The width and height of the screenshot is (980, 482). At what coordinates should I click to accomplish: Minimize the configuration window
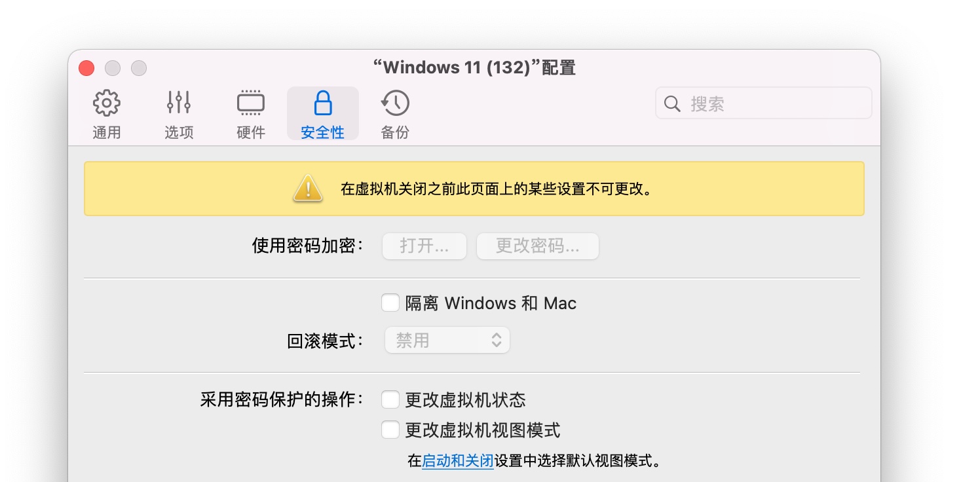[113, 68]
